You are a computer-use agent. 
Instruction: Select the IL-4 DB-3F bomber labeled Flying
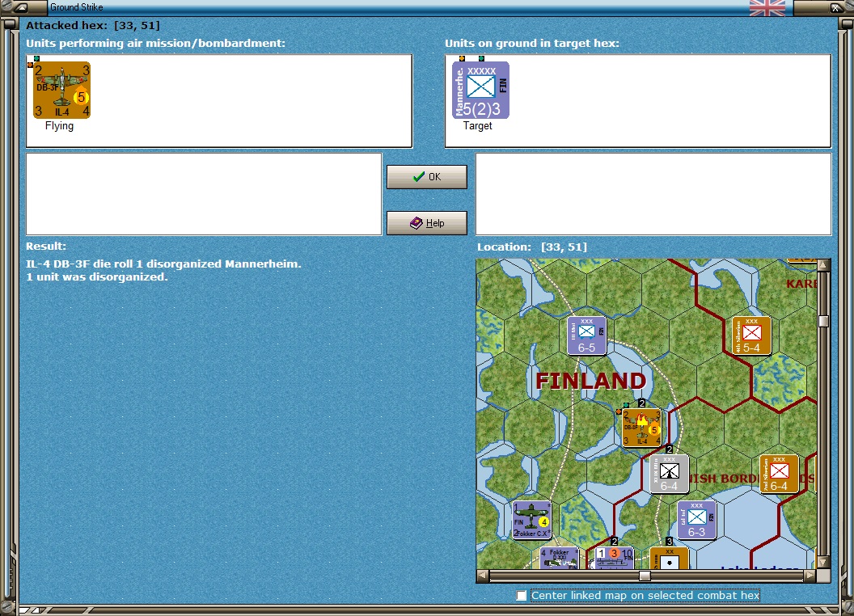[61, 91]
